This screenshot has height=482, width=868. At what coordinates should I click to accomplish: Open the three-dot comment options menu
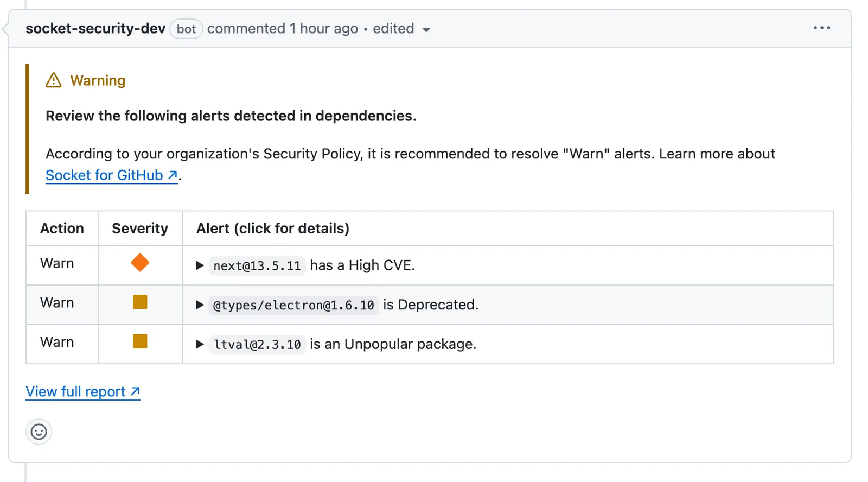click(821, 28)
